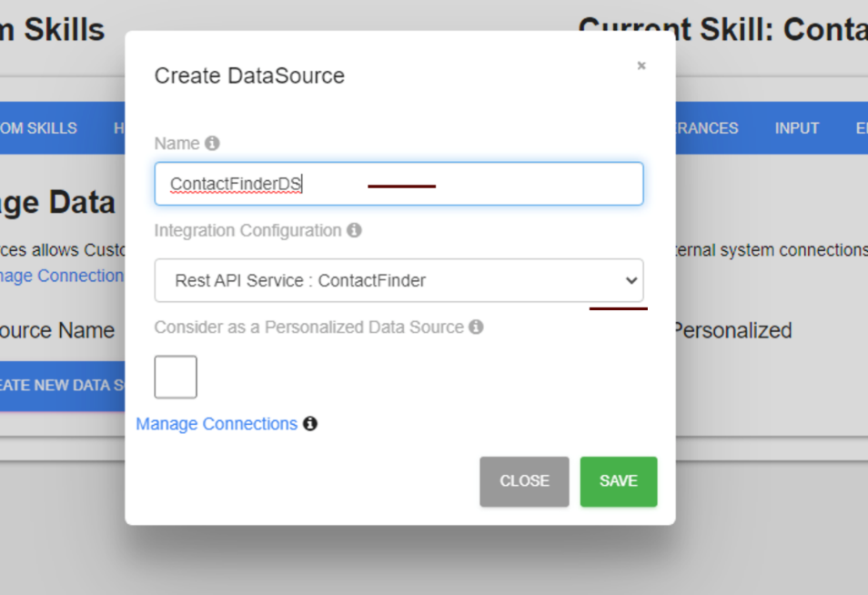Click the Name field containing ContactFinderDS
This screenshot has height=595, width=868.
399,184
